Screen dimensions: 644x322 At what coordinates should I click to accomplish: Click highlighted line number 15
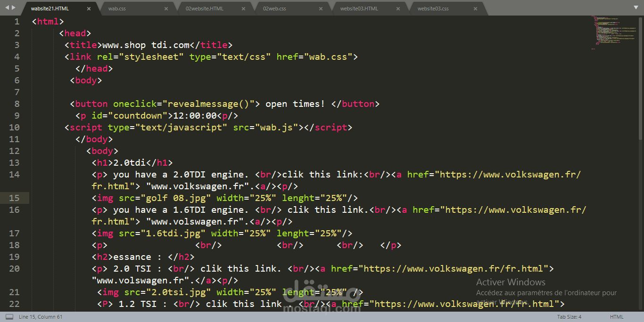(14, 198)
